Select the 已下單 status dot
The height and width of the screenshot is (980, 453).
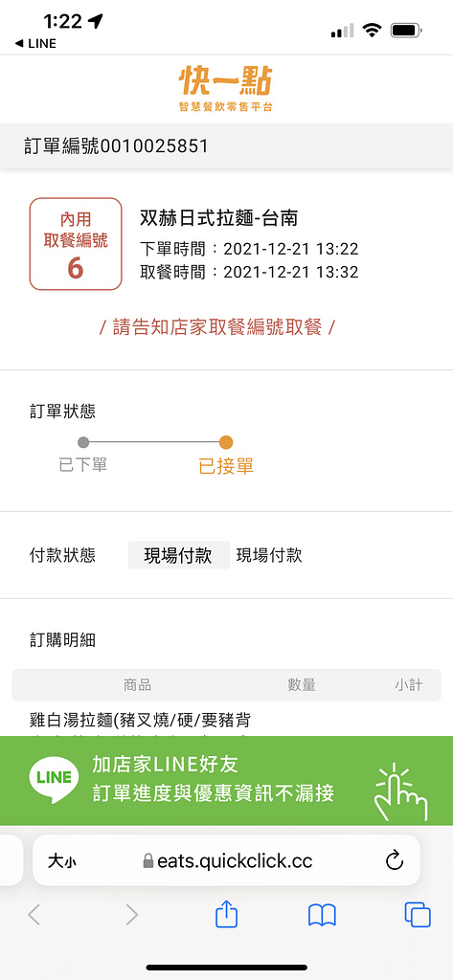click(83, 442)
